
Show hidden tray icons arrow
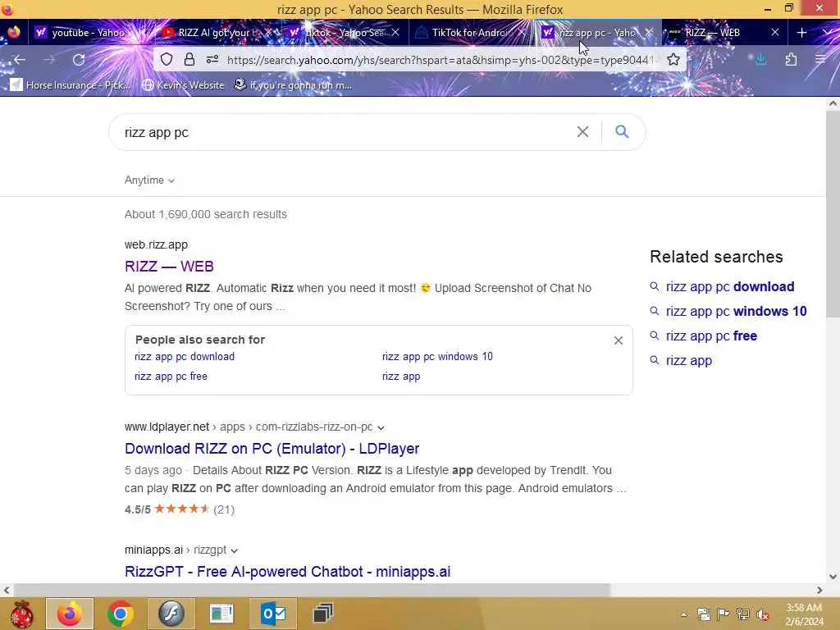pyautogui.click(x=683, y=614)
